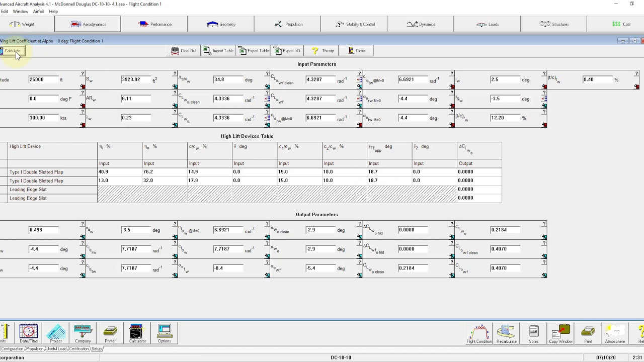Switch to the Geometry module tab
Screen dimensions: 644x362
[221, 24]
